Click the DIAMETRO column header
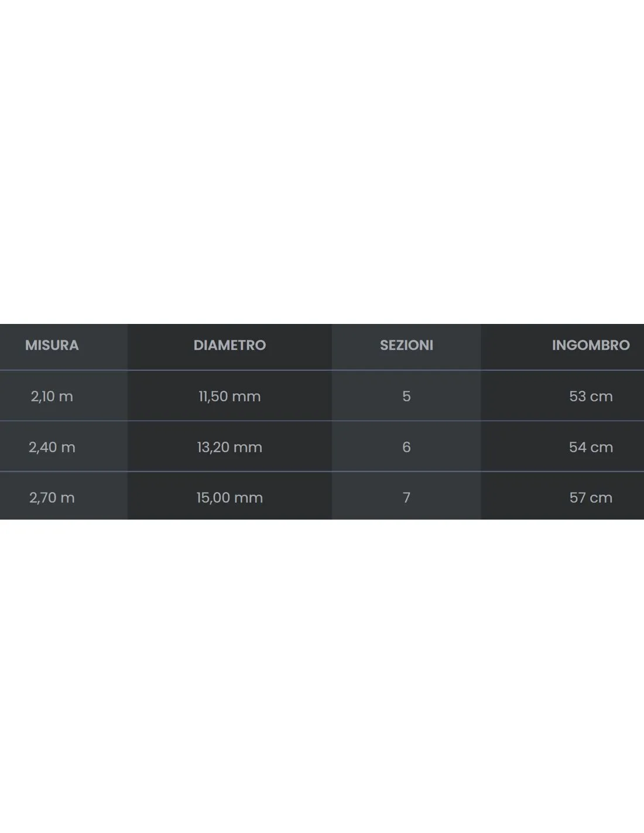The image size is (644, 833). tap(229, 345)
